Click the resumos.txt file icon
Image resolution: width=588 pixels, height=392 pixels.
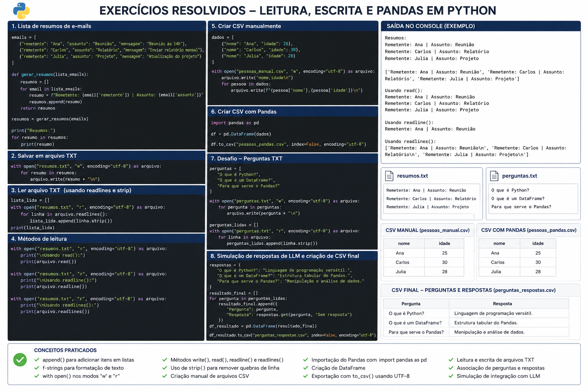coord(389,176)
